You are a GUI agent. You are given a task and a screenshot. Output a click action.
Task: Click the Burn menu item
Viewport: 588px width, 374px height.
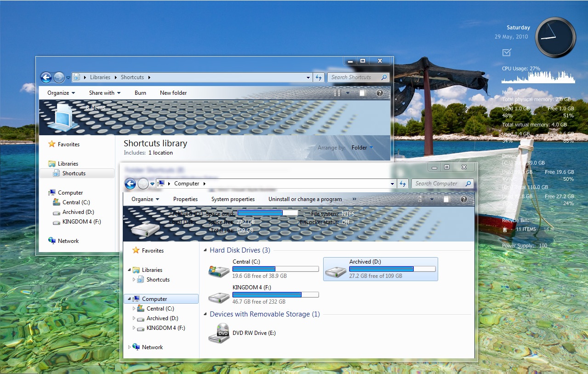coord(140,92)
